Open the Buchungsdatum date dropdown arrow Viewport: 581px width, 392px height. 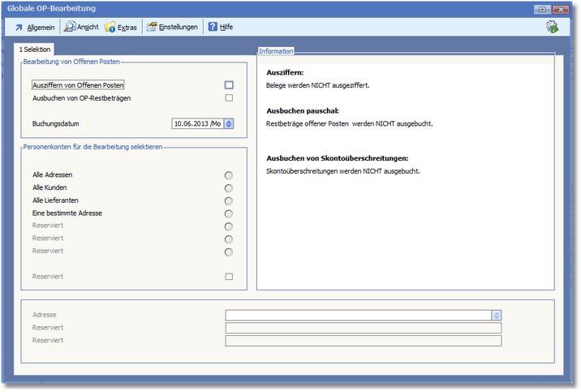coord(229,124)
